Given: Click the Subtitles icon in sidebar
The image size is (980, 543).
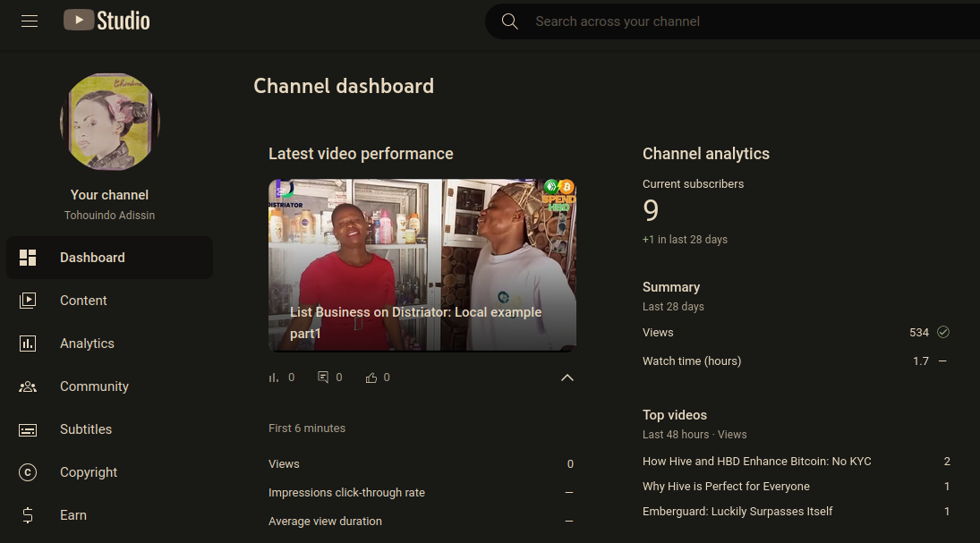Looking at the screenshot, I should tap(28, 430).
